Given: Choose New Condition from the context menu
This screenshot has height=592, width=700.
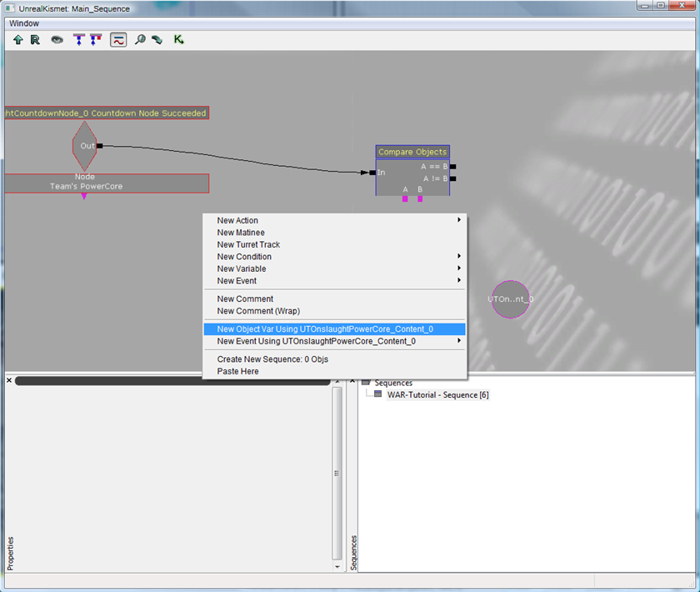Looking at the screenshot, I should 335,257.
